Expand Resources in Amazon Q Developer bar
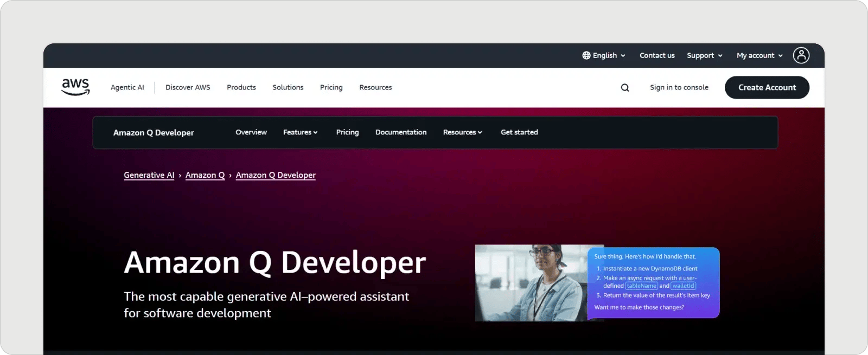868x355 pixels. pyautogui.click(x=462, y=132)
